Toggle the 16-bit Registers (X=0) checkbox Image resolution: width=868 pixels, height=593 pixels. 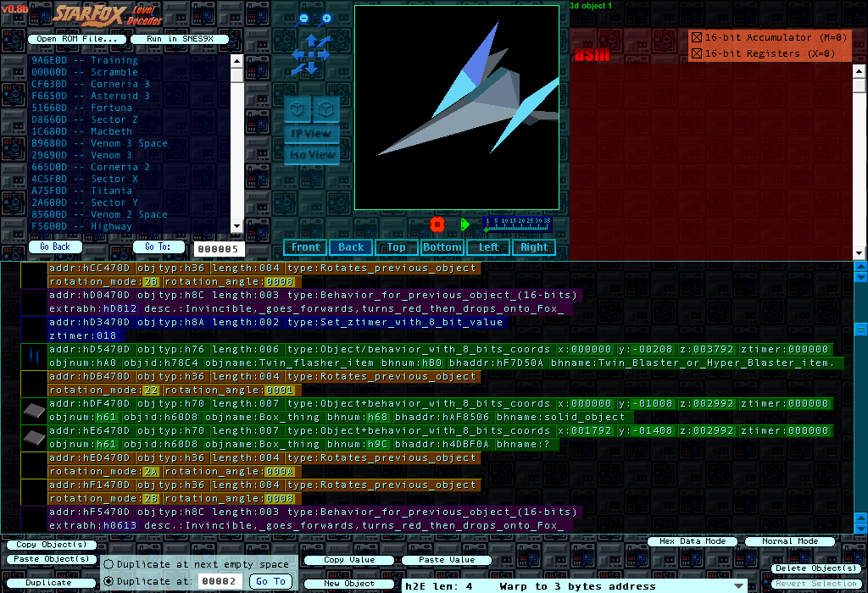tap(697, 53)
